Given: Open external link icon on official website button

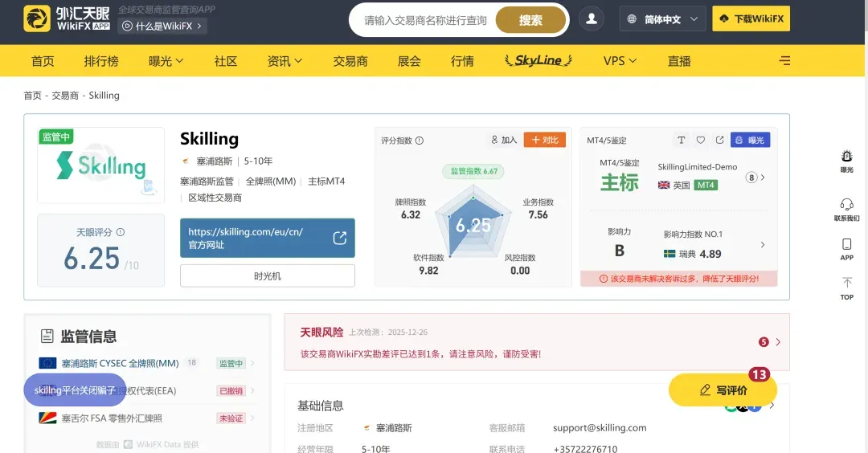Looking at the screenshot, I should coord(340,238).
